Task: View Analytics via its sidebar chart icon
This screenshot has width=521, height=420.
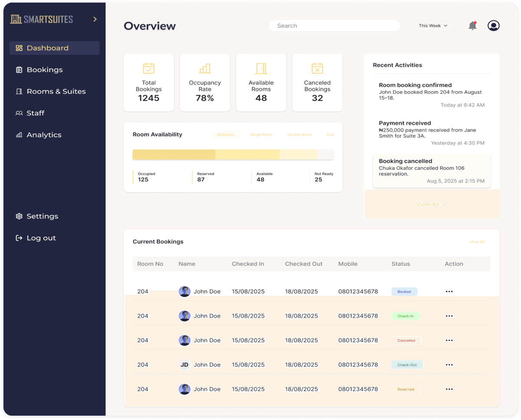Action: coord(18,135)
